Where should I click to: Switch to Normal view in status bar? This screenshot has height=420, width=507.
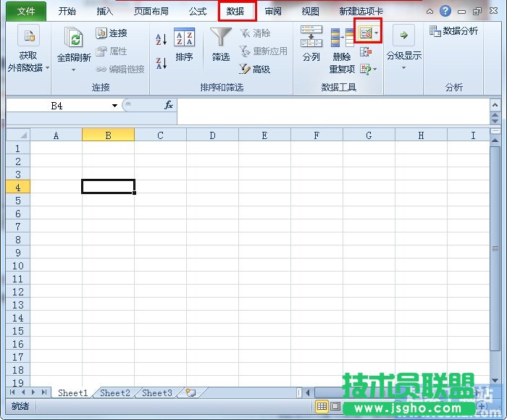point(322,406)
